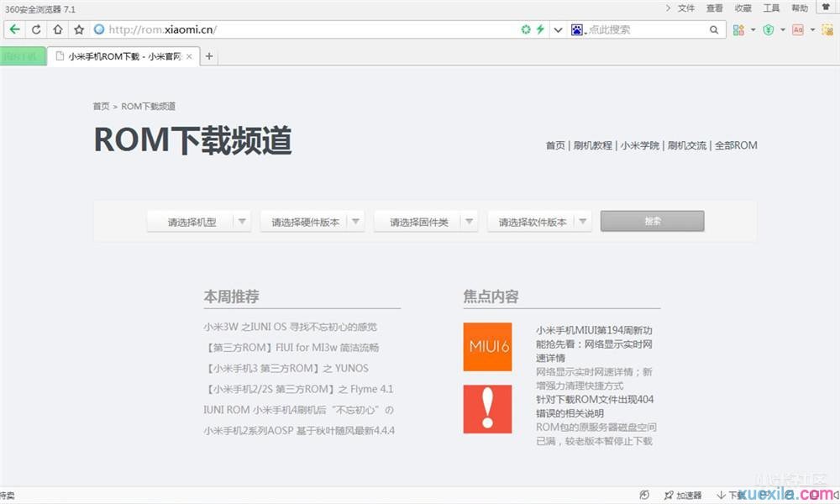This screenshot has width=840, height=504.
Task: Expand the 请选择机型 dropdown
Action: [x=199, y=221]
